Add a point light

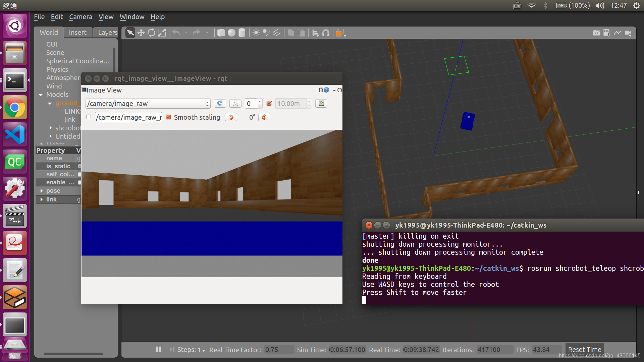256,33
